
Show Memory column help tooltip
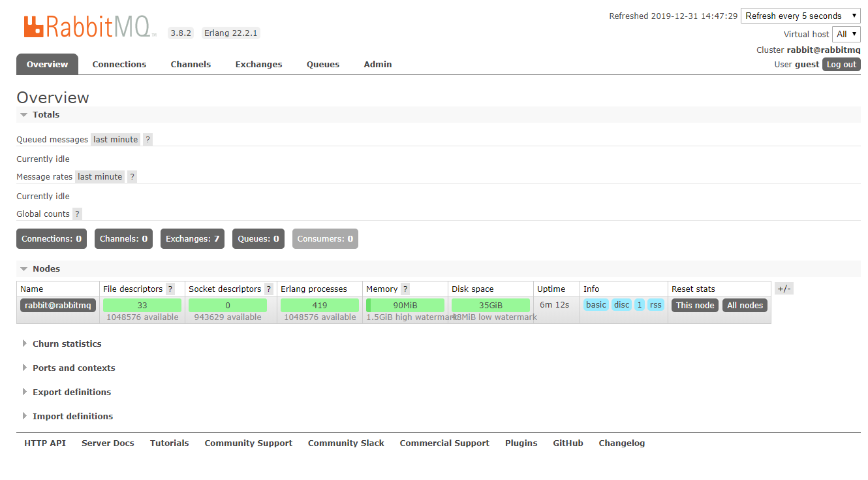(x=405, y=289)
